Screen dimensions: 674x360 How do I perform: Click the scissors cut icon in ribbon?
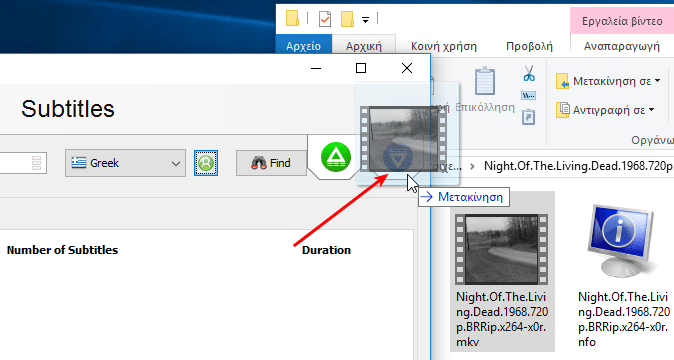[529, 73]
